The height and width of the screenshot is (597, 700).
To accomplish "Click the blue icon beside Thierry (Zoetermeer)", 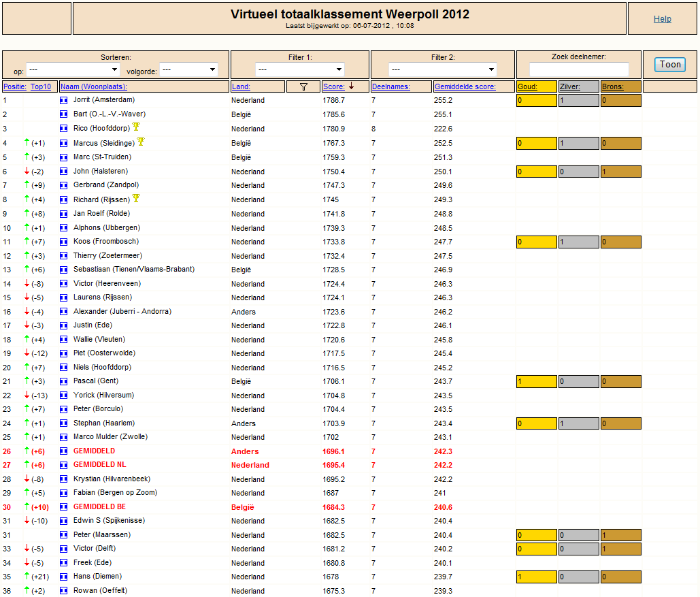I will [x=64, y=256].
